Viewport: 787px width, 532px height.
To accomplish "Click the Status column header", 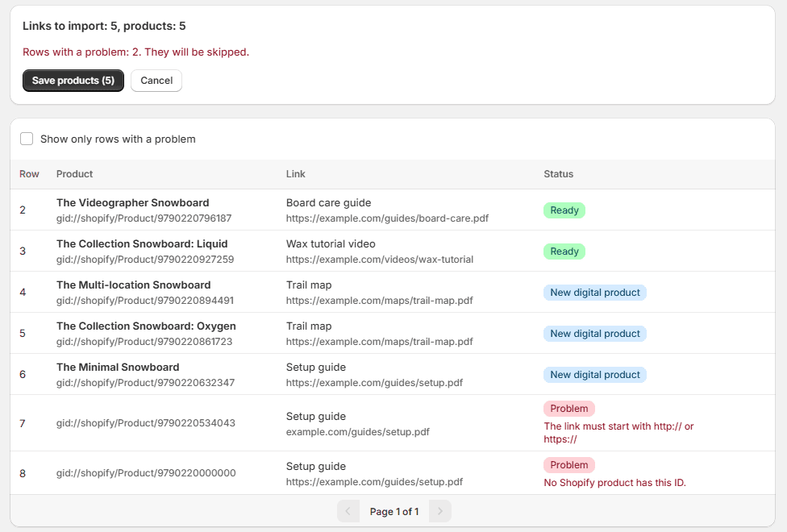I will (559, 174).
